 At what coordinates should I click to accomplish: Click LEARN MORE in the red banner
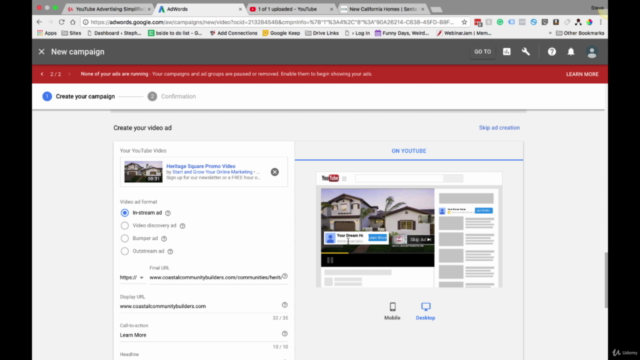click(582, 74)
